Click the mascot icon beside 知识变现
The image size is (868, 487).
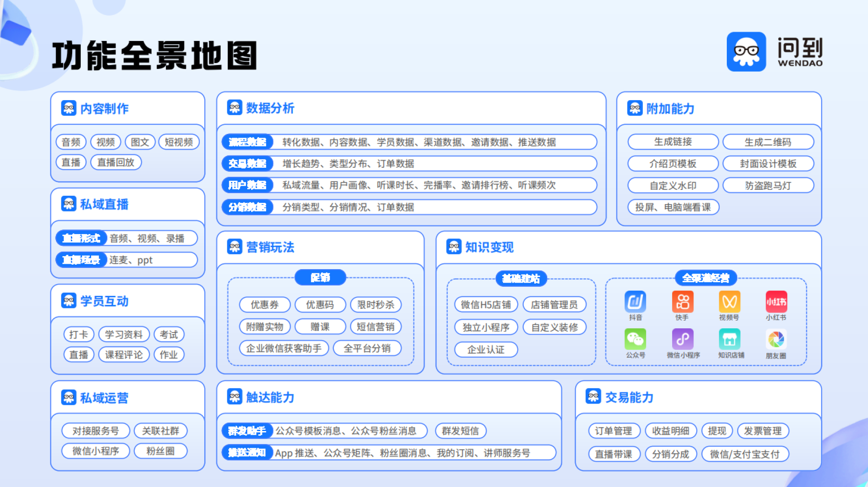[x=454, y=247]
